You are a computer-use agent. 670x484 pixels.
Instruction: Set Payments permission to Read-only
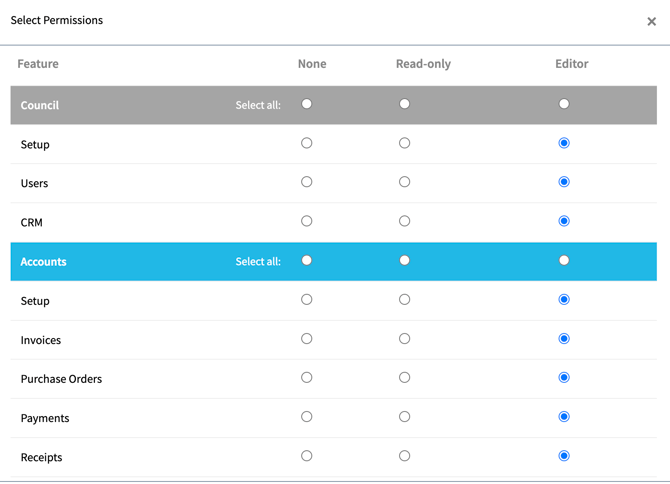404,417
